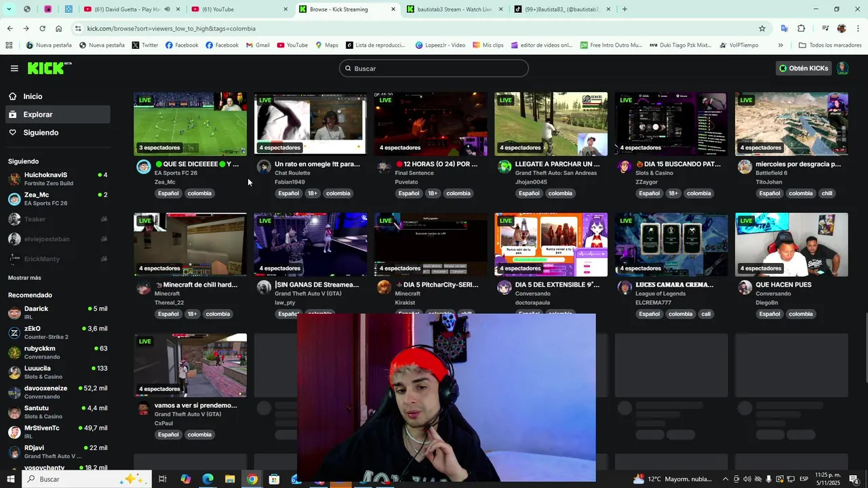Expand the followed list with Mostrar más
Viewport: 868px width, 488px height.
pyautogui.click(x=24, y=278)
